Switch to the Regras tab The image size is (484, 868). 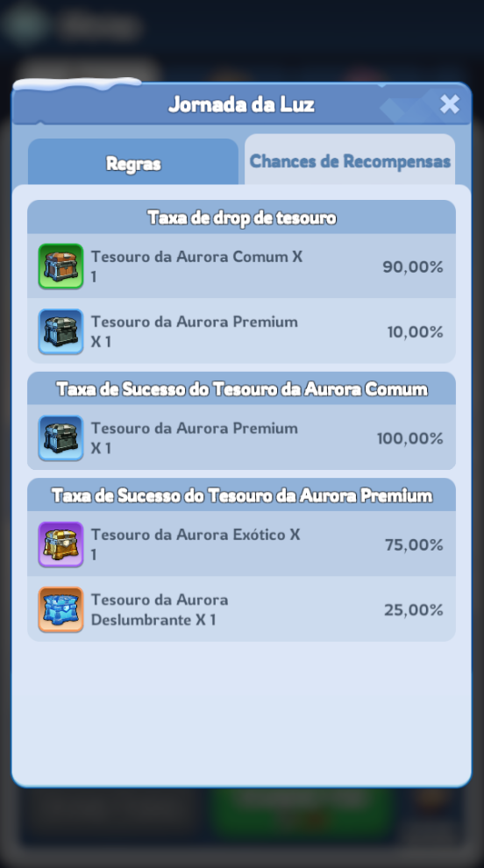point(133,163)
